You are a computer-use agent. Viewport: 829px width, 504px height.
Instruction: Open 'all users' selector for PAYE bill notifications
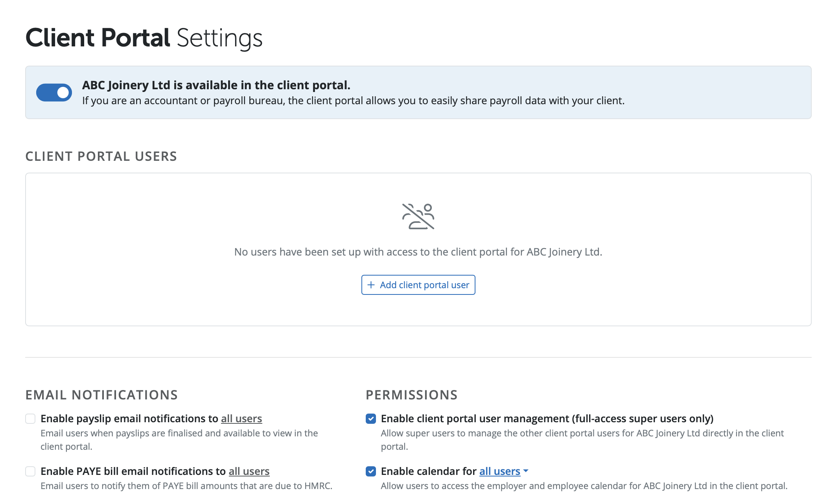click(249, 471)
